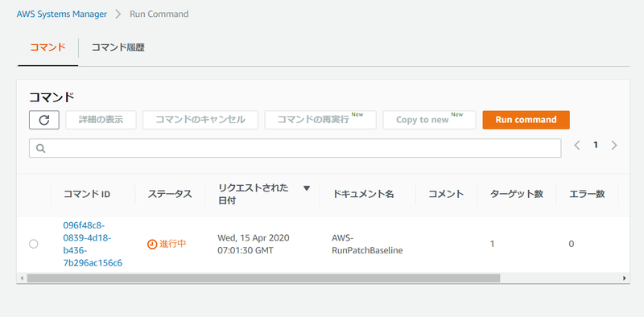The width and height of the screenshot is (644, 317).
Task: Click the 詳細の表示 button
Action: pyautogui.click(x=101, y=120)
